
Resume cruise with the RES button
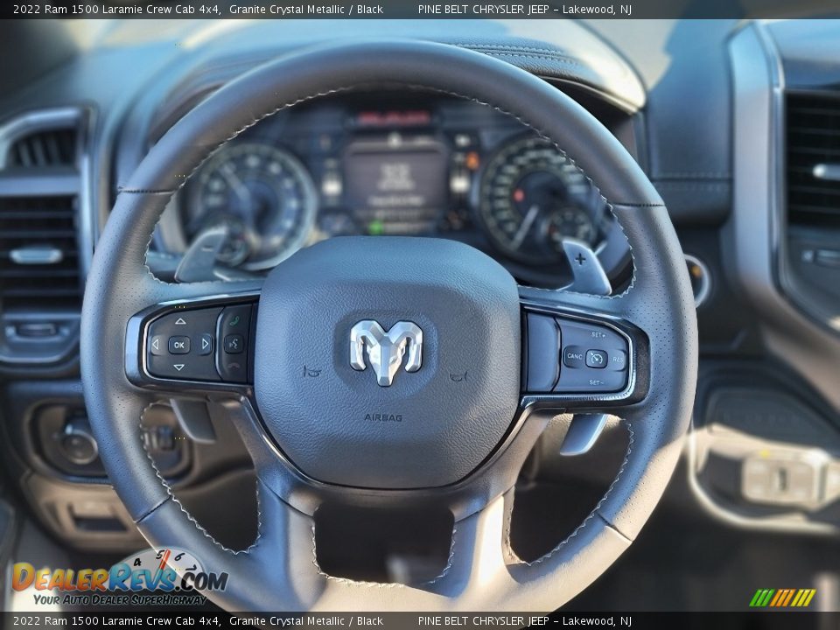coord(618,360)
